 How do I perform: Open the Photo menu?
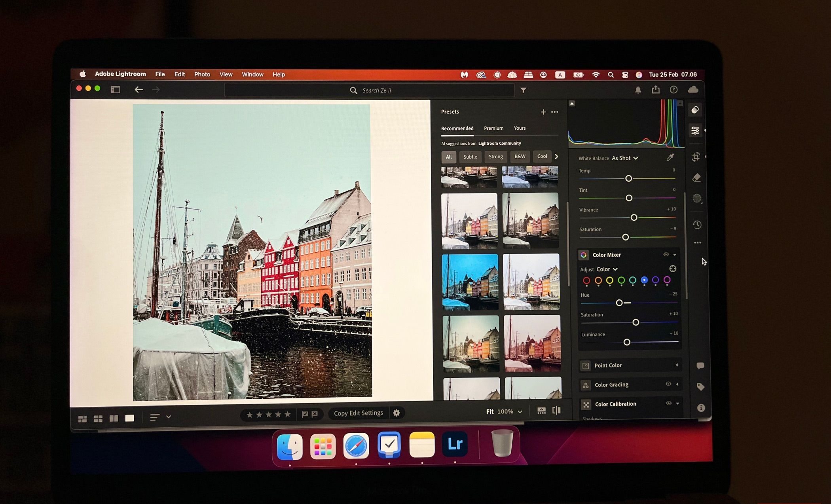click(202, 74)
